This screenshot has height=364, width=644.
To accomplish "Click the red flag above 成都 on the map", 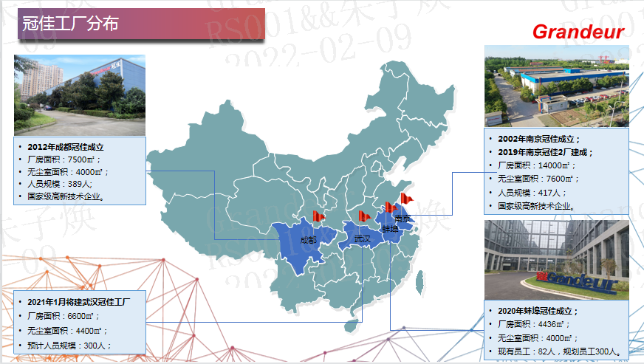I will (x=318, y=216).
